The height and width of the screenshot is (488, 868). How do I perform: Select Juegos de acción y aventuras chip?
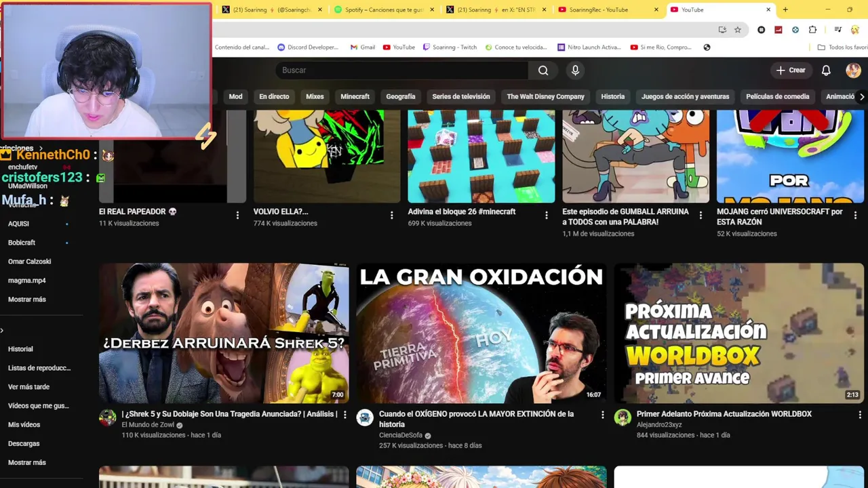[x=685, y=96]
